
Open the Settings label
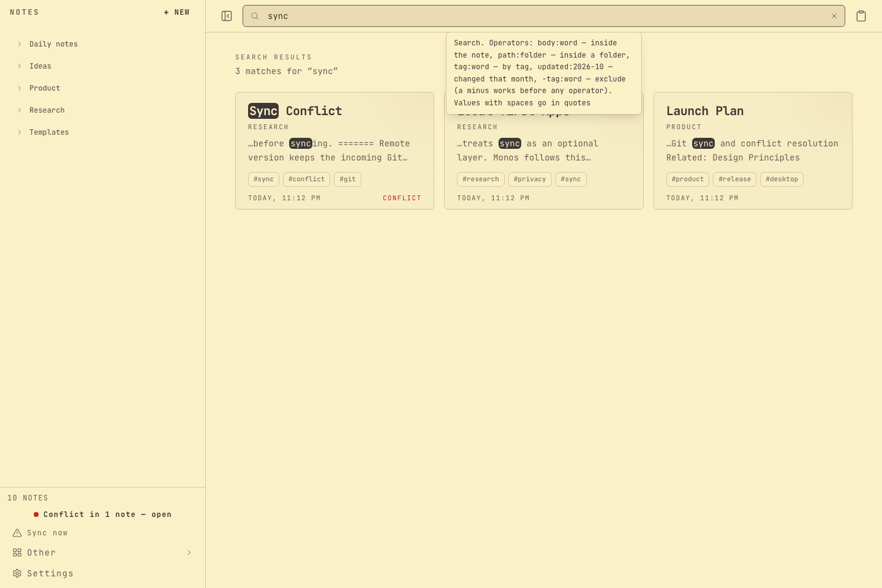[50, 573]
